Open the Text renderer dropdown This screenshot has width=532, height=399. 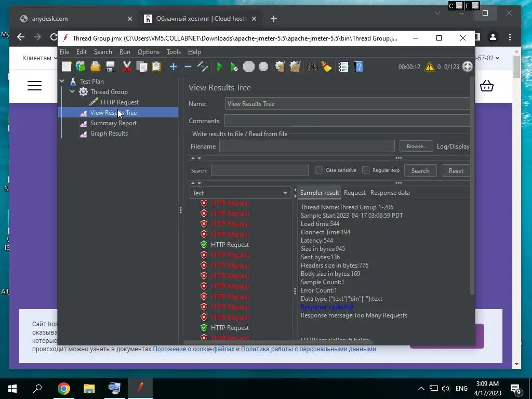[240, 193]
